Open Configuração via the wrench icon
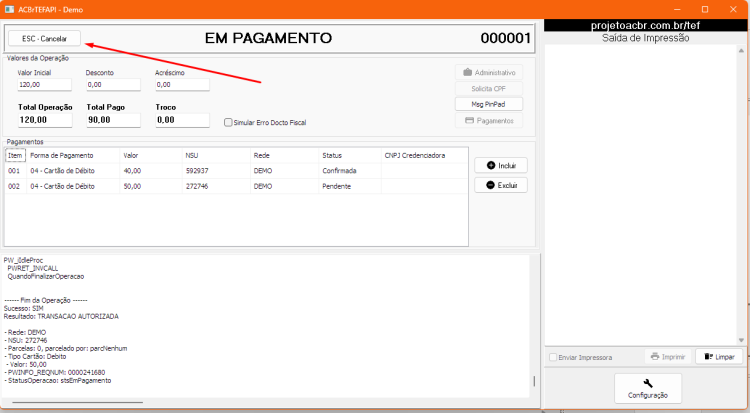Viewport: 750px width, 413px height. point(648,383)
